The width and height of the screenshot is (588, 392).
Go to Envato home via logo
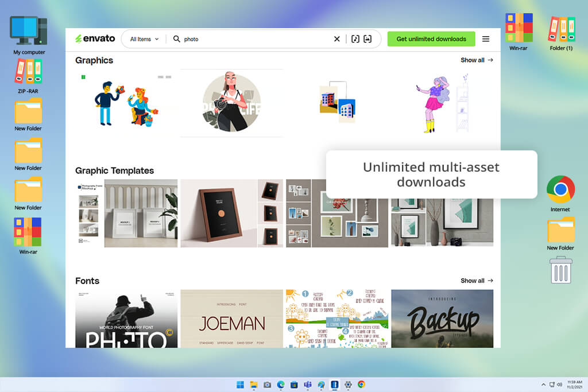pyautogui.click(x=95, y=38)
